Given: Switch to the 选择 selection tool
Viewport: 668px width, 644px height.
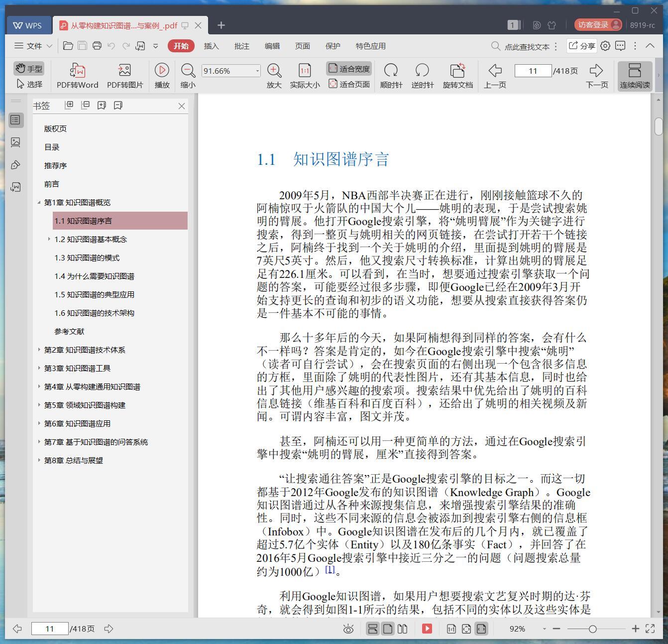Looking at the screenshot, I should coord(29,84).
